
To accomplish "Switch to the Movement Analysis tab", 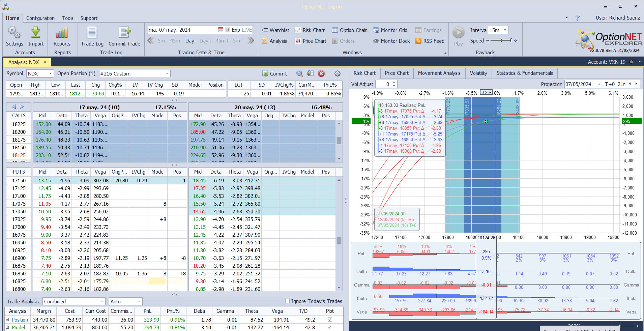I will (439, 73).
